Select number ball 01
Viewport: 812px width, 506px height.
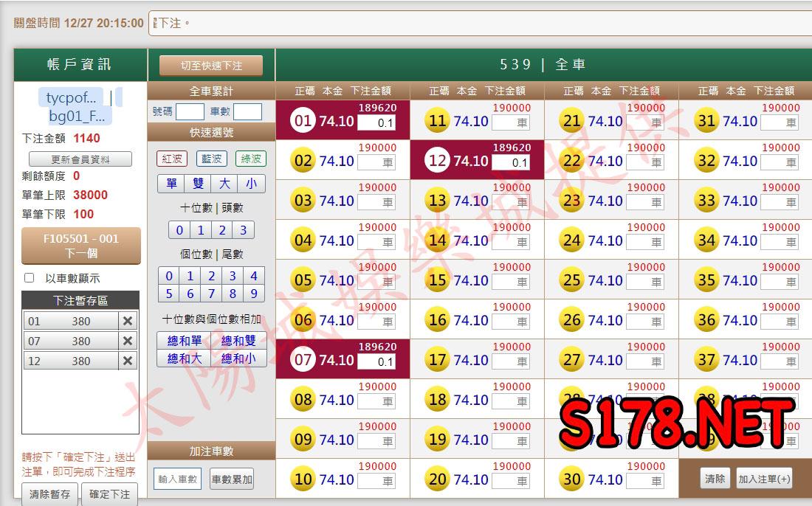coord(303,120)
